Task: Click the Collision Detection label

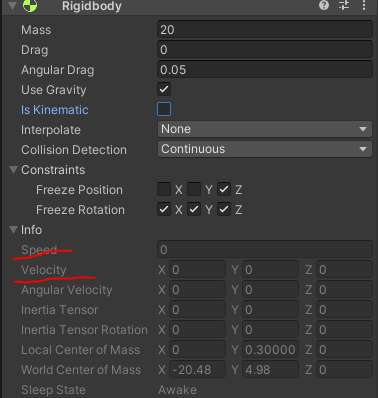Action: click(74, 150)
